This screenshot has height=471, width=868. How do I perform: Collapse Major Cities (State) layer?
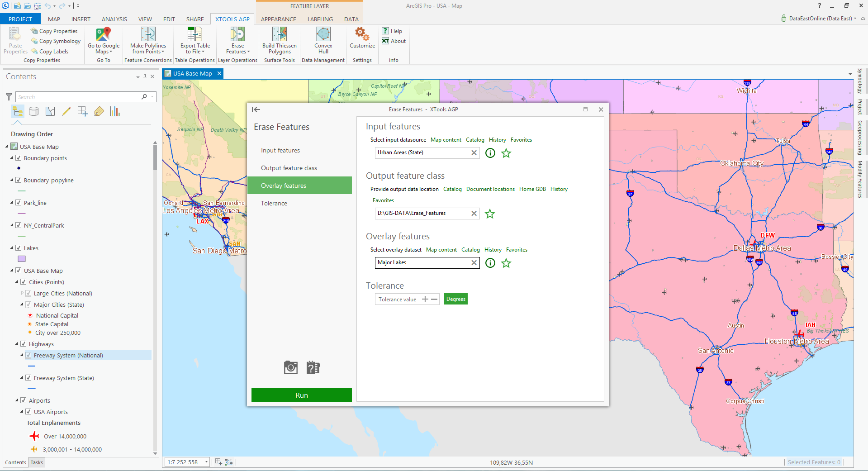(22, 304)
